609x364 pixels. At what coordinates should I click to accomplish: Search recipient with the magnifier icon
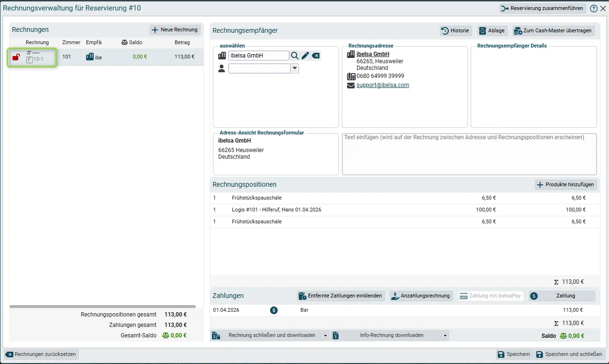295,56
